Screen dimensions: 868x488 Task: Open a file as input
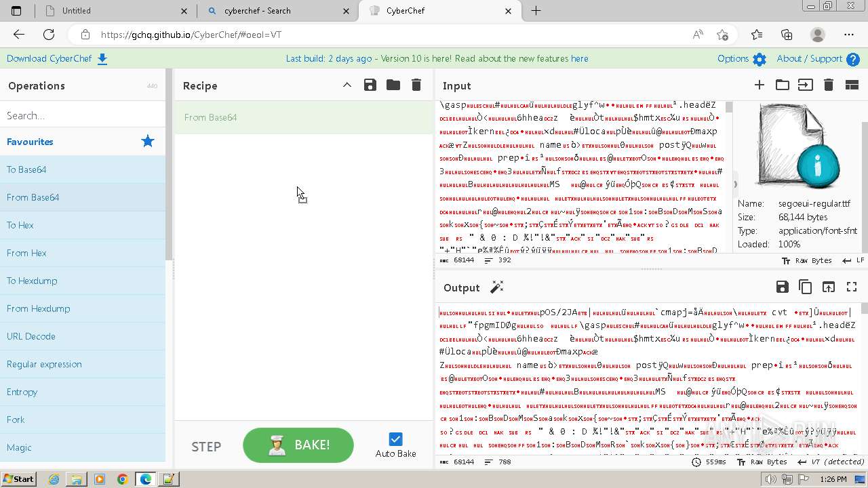(805, 85)
